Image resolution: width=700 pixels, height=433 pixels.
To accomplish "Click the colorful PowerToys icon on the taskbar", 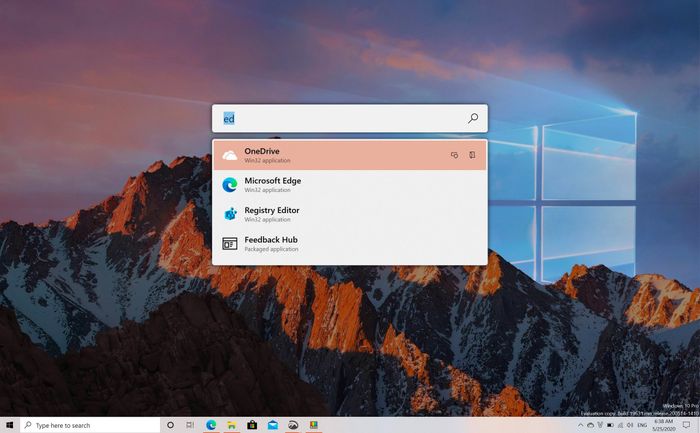I will point(314,425).
